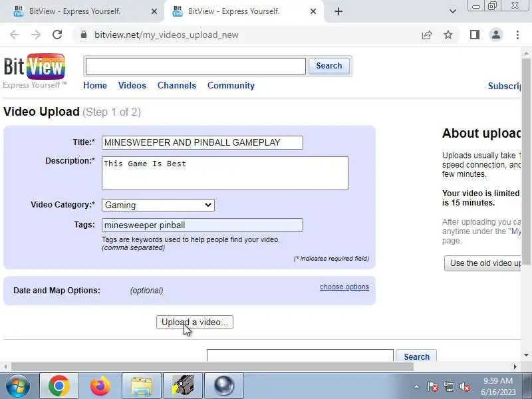The image size is (532, 399).
Task: Click Chrome in the taskbar
Action: 59,386
